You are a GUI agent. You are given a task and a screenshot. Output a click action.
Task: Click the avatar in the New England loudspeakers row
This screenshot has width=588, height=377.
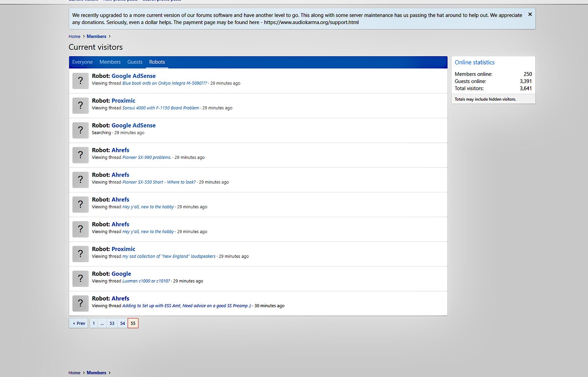tap(80, 254)
